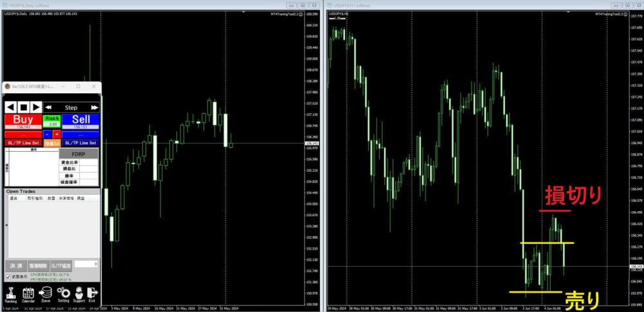Screen dimensions: 644x312
Task: Open the Setting gears icon
Action: pos(63,295)
